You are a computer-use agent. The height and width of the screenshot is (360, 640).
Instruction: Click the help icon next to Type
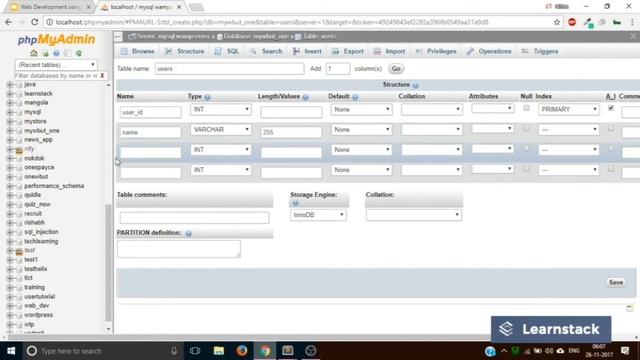pos(207,97)
